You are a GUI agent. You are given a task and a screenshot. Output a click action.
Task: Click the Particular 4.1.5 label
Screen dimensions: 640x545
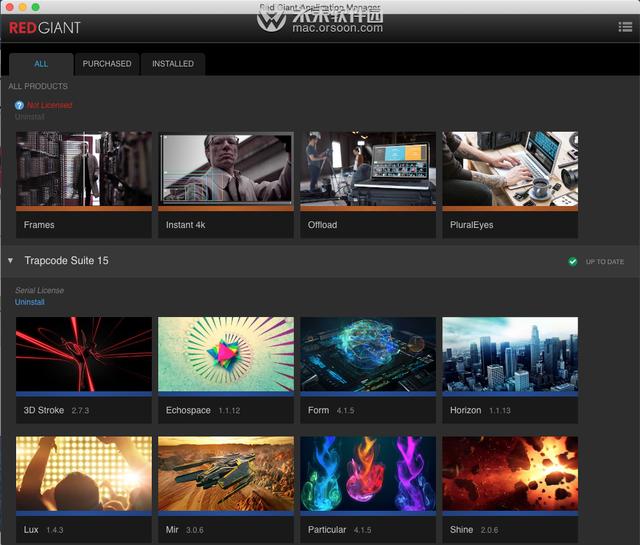[340, 529]
